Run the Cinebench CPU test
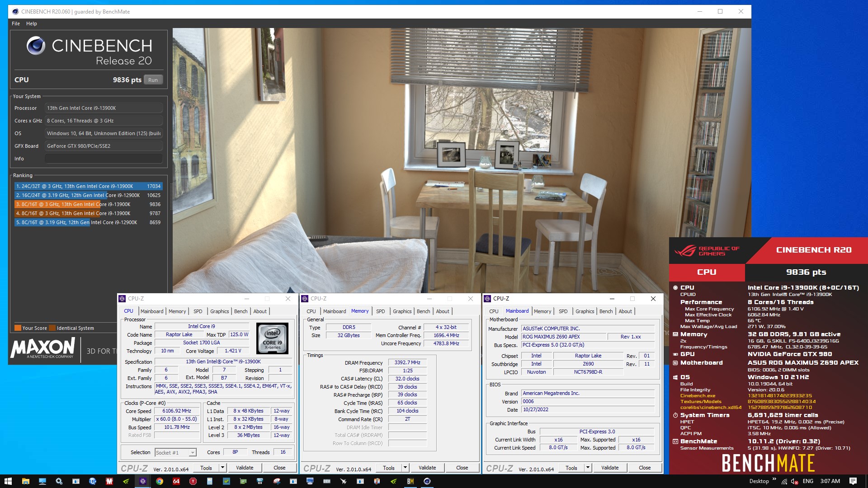Viewport: 868px width, 488px height. point(153,80)
